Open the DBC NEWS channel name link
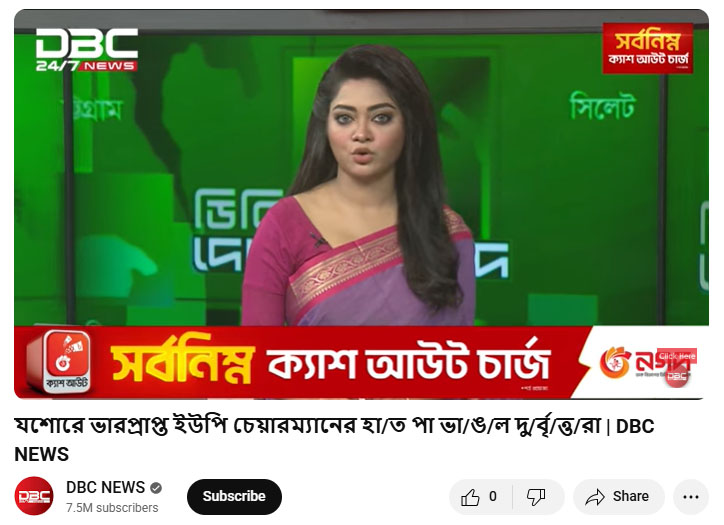Image resolution: width=724 pixels, height=525 pixels. tap(105, 487)
